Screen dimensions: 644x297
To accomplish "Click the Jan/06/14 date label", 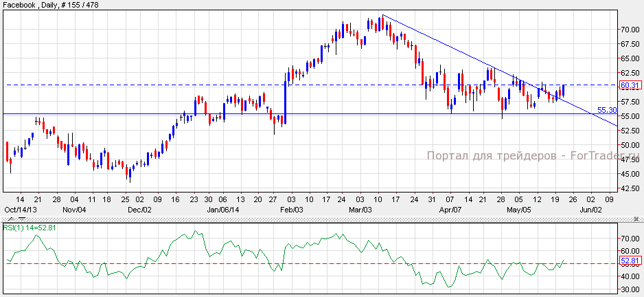I will (x=223, y=209).
